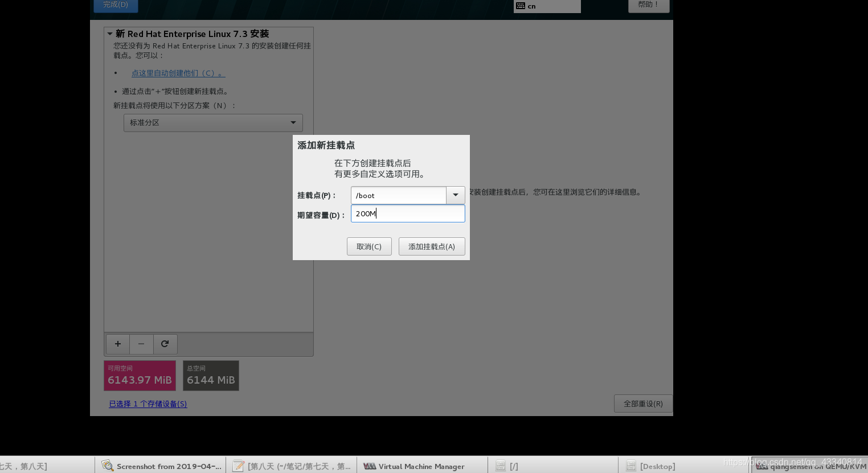Switch to the [Desktop] taskbar item
Image resolution: width=868 pixels, height=473 pixels.
tap(683, 466)
